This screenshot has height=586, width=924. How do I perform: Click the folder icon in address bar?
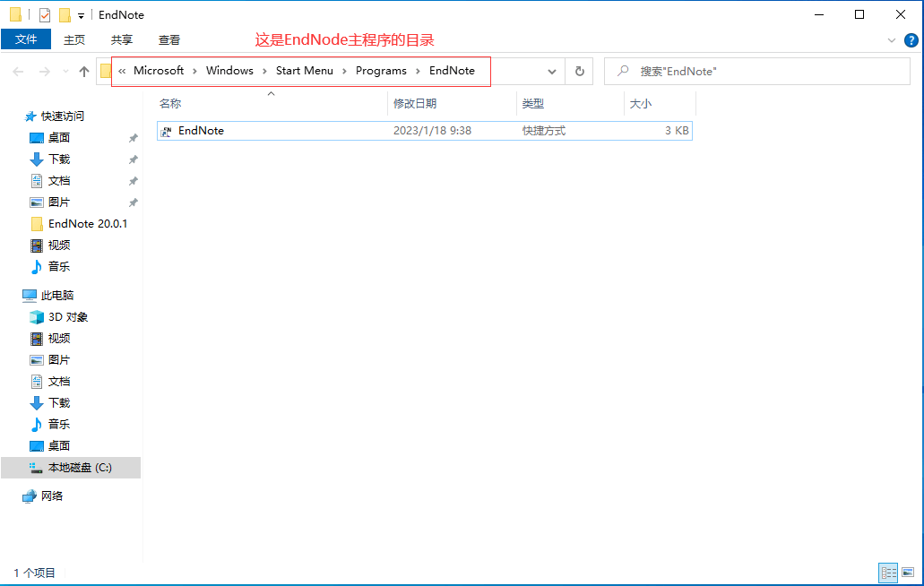[106, 72]
